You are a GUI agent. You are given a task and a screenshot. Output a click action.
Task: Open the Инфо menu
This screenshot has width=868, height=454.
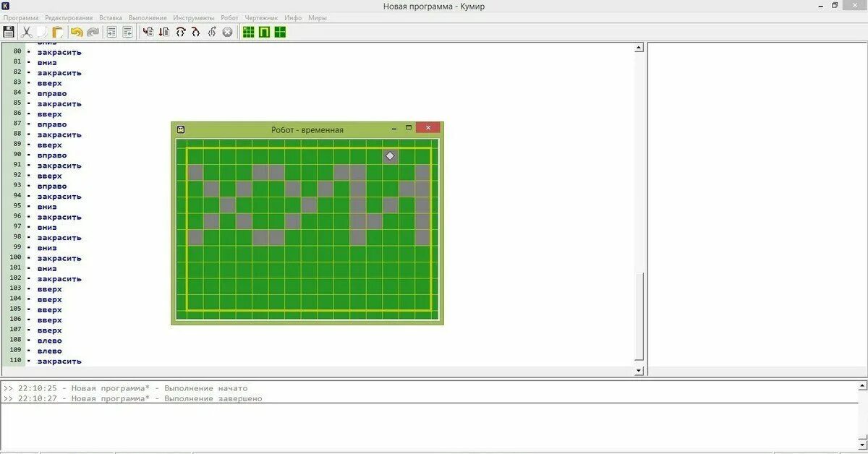click(x=293, y=17)
